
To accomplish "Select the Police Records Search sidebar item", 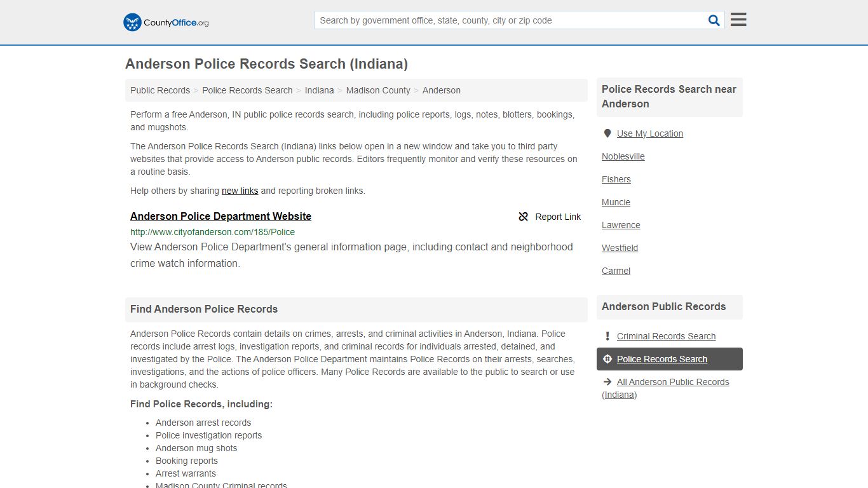I will pos(670,359).
